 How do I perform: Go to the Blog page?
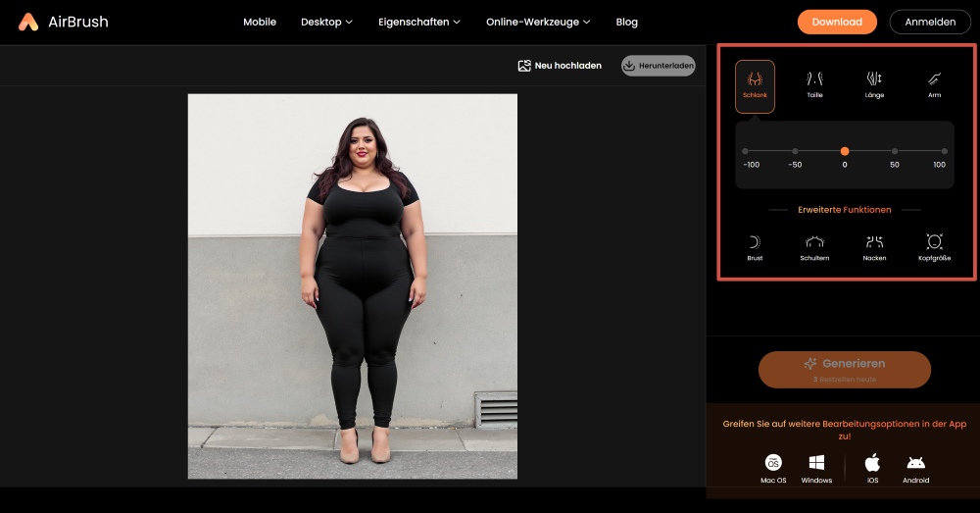(x=626, y=22)
